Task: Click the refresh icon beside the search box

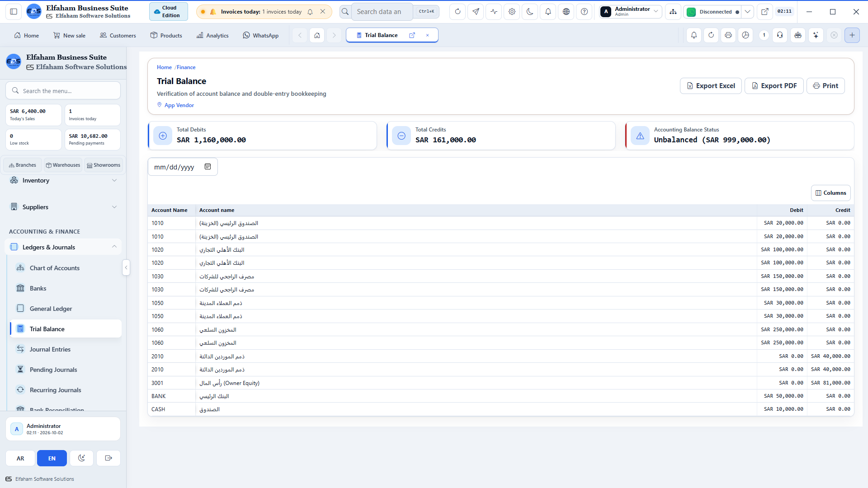Action: click(x=458, y=12)
